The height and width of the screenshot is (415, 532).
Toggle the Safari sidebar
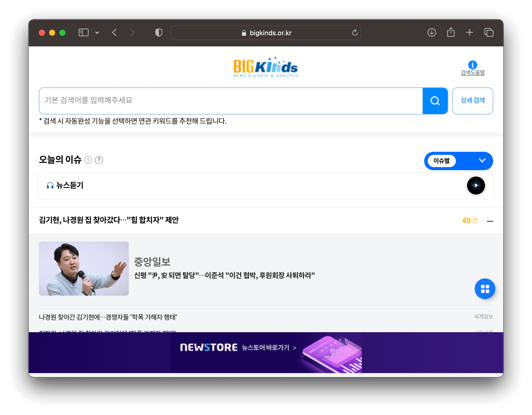click(x=84, y=33)
